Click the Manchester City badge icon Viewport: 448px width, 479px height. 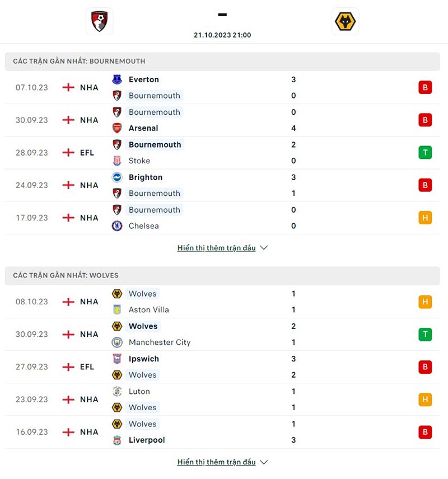click(117, 342)
